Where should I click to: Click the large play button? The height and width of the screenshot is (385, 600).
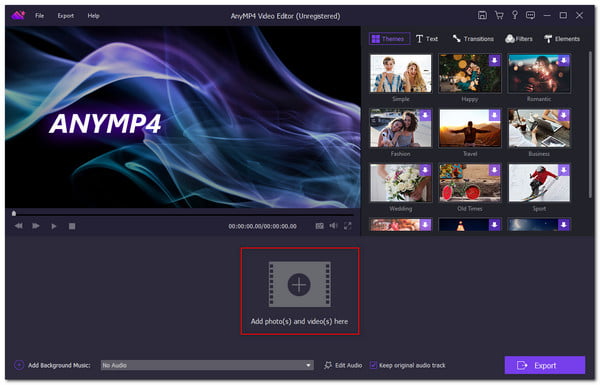click(x=36, y=226)
